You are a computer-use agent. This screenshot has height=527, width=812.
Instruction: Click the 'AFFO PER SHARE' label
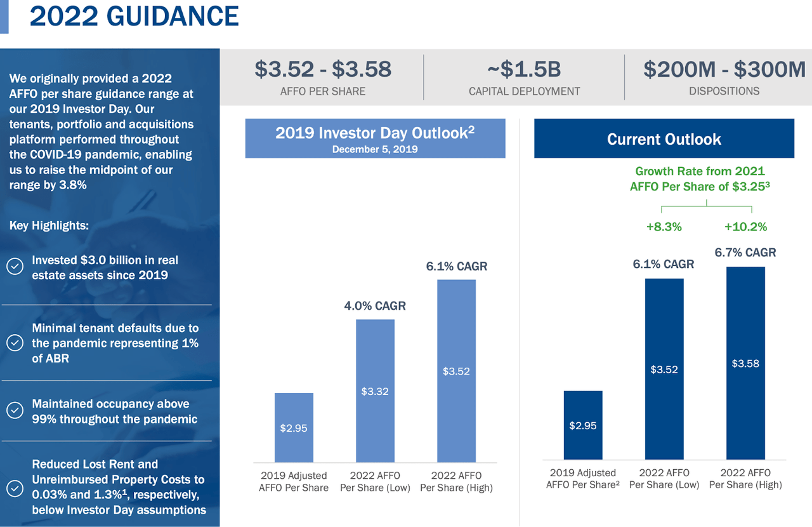point(323,91)
